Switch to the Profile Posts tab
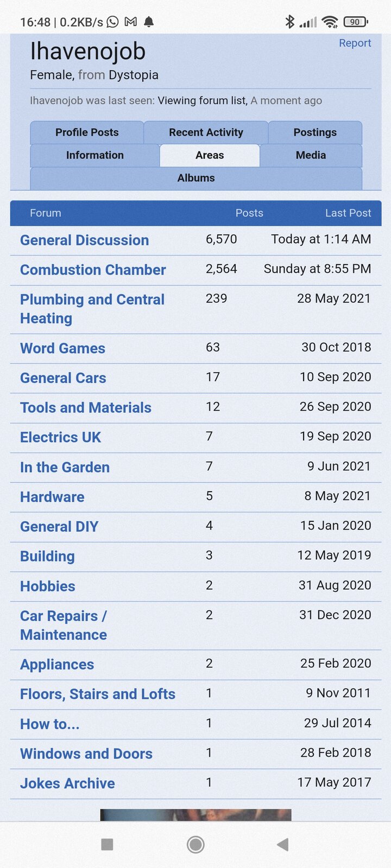This screenshot has height=868, width=391. [x=87, y=132]
